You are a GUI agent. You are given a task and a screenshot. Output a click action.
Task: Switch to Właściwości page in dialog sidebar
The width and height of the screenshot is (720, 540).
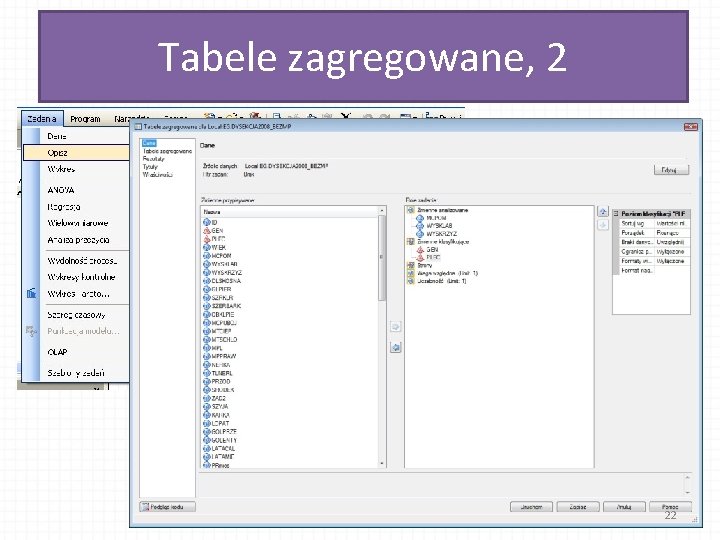158,174
